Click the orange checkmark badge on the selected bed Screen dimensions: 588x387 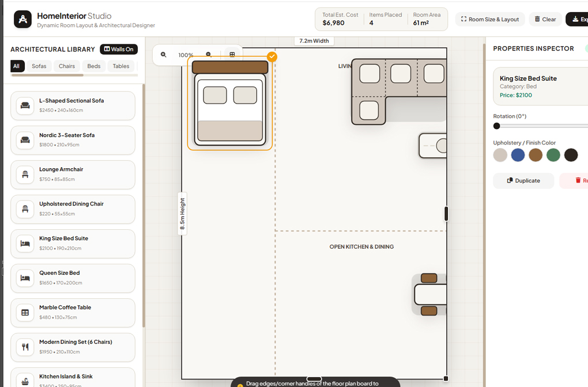(272, 56)
